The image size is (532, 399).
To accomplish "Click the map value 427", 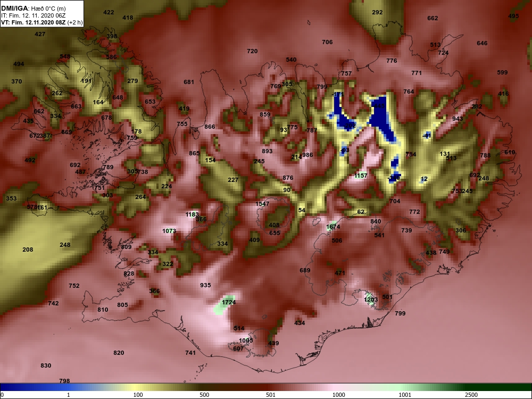I will point(40,34).
